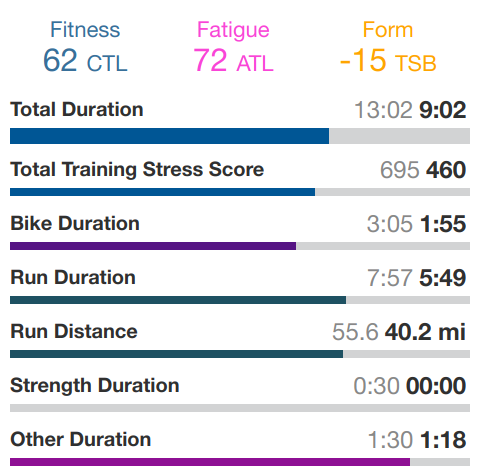This screenshot has width=482, height=472.
Task: Click the empty Strength Duration bar
Action: (x=240, y=408)
